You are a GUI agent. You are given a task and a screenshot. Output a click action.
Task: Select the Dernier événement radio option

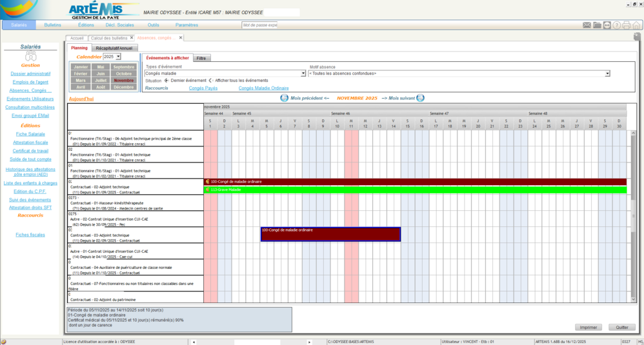(166, 81)
